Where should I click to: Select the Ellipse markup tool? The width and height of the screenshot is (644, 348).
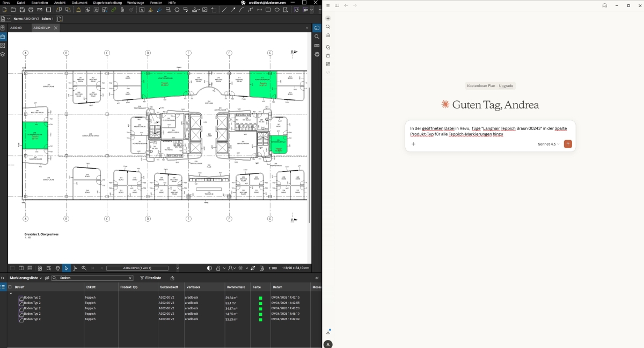point(277,10)
